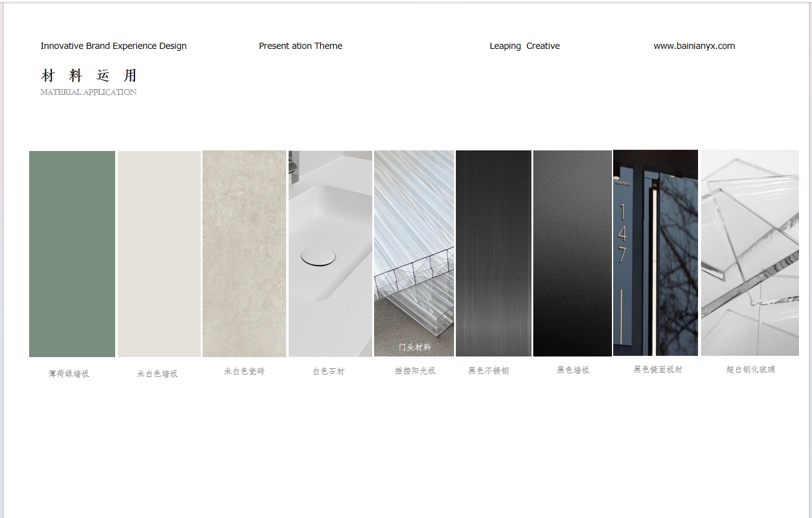This screenshot has height=518, width=812.
Task: Click the 米白色瓷砖 caption
Action: [x=244, y=371]
